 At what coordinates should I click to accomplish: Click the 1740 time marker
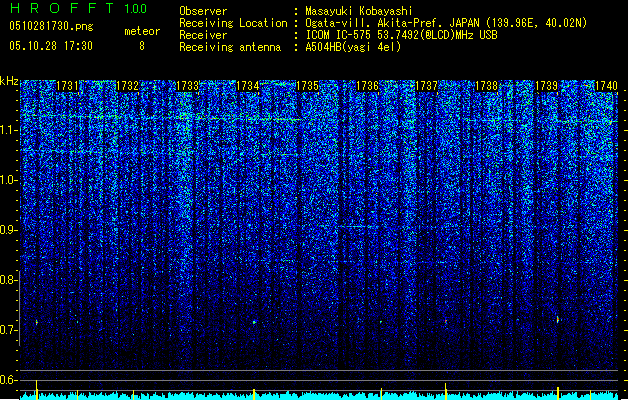pos(606,86)
